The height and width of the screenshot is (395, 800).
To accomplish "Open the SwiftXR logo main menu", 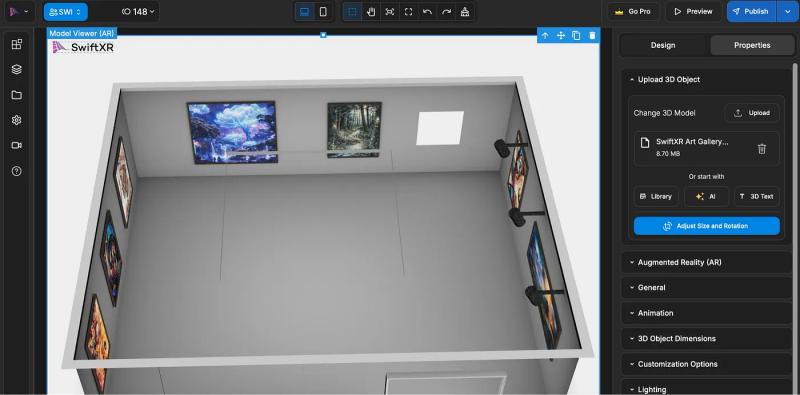I will pyautogui.click(x=19, y=11).
